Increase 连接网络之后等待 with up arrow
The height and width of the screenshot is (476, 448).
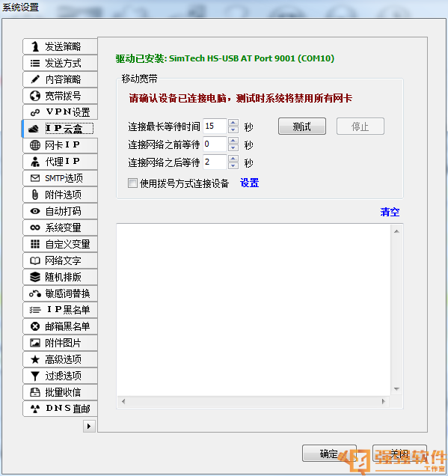pyautogui.click(x=233, y=159)
